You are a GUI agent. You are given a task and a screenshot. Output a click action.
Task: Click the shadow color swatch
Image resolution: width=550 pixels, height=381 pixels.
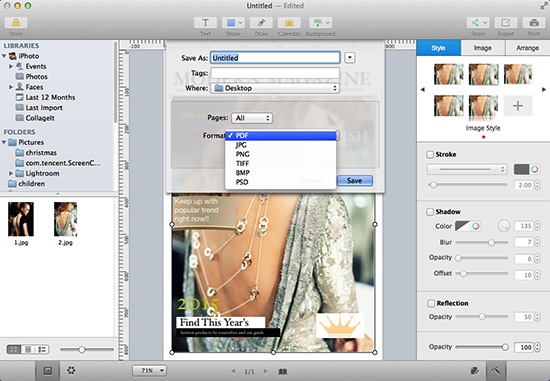462,226
